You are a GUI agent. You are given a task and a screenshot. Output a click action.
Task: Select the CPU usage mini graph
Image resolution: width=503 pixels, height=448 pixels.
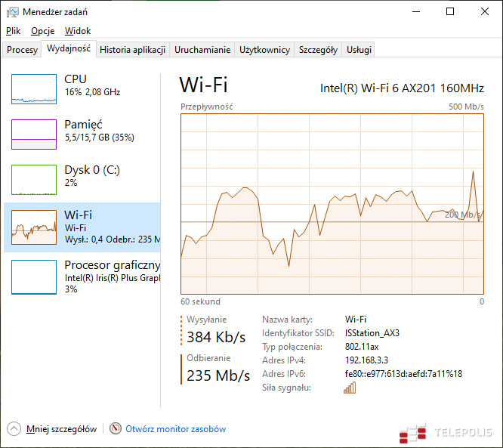click(x=34, y=89)
